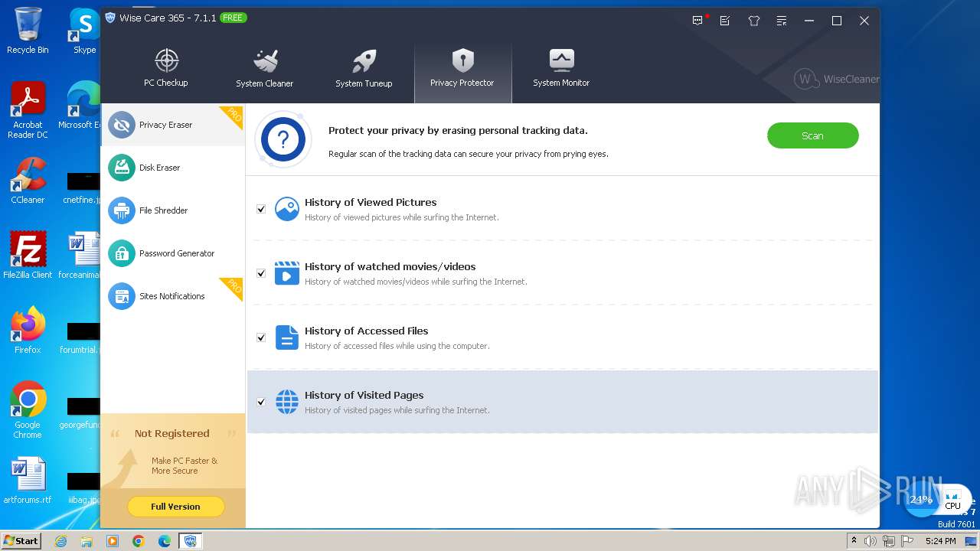980x551 pixels.
Task: Open Password Generator tool
Action: (x=172, y=253)
